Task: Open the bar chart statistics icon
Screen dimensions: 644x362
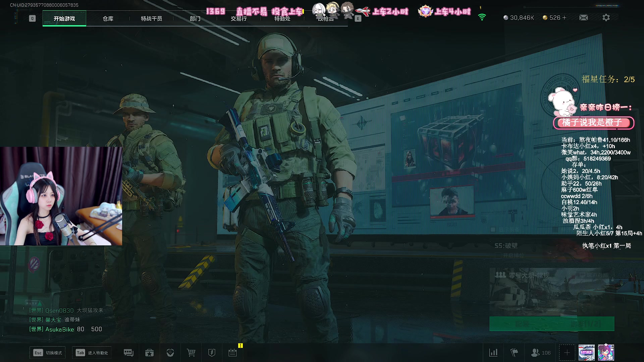Action: coord(493,353)
